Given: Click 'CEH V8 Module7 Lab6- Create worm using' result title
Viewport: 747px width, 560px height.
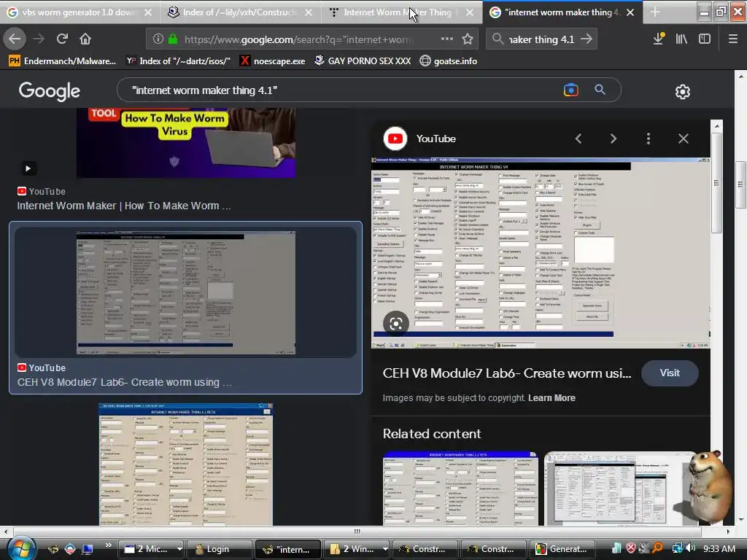Looking at the screenshot, I should (124, 382).
